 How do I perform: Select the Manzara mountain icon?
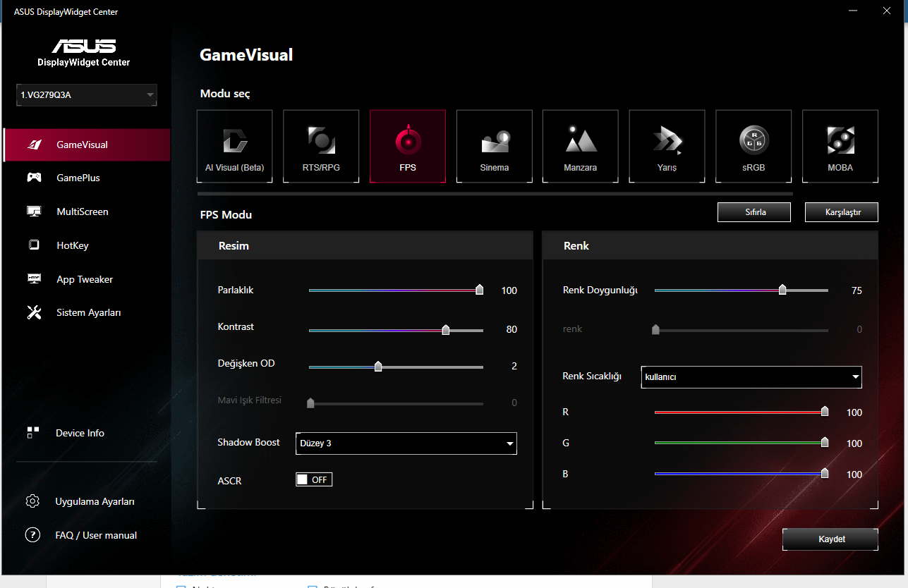coord(581,140)
